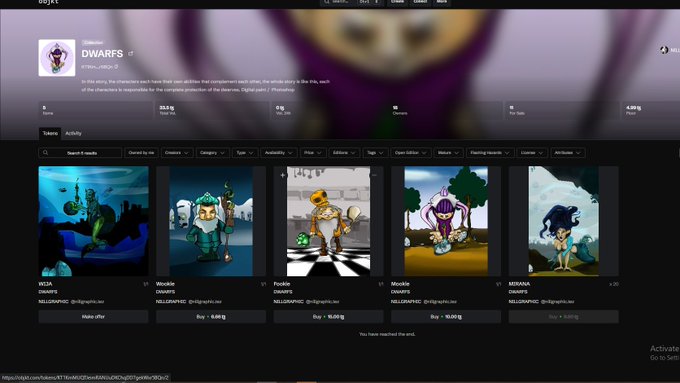Expand the Flashing Hazards filter dropdown
This screenshot has width=680, height=383.
coord(490,153)
